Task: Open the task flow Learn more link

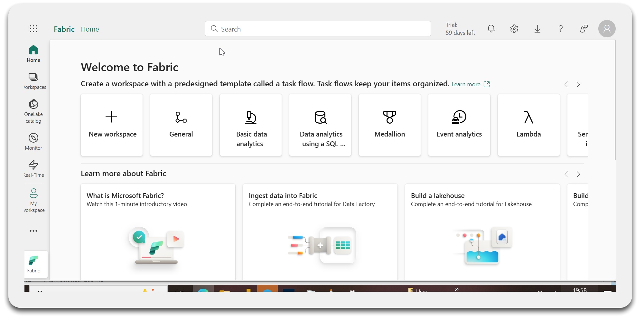Action: tap(471, 84)
